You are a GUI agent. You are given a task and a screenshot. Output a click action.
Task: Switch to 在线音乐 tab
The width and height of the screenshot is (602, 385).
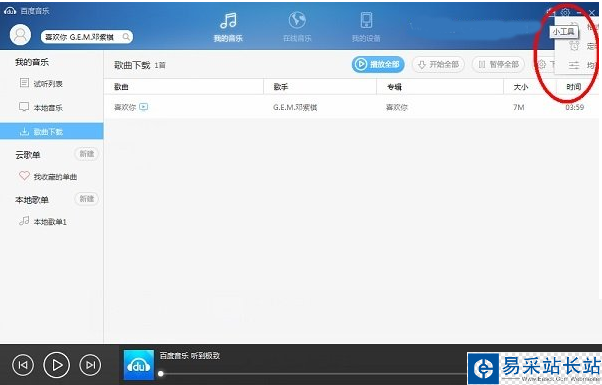point(297,26)
